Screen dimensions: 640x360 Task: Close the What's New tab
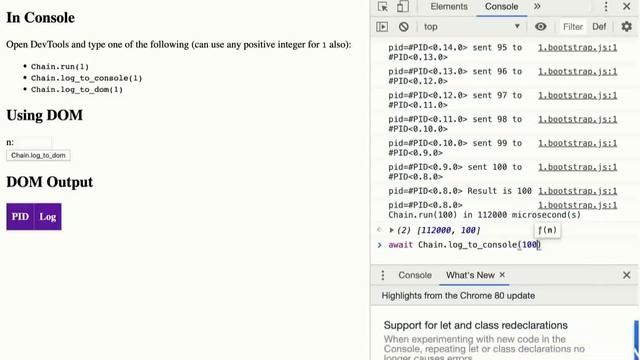click(502, 275)
